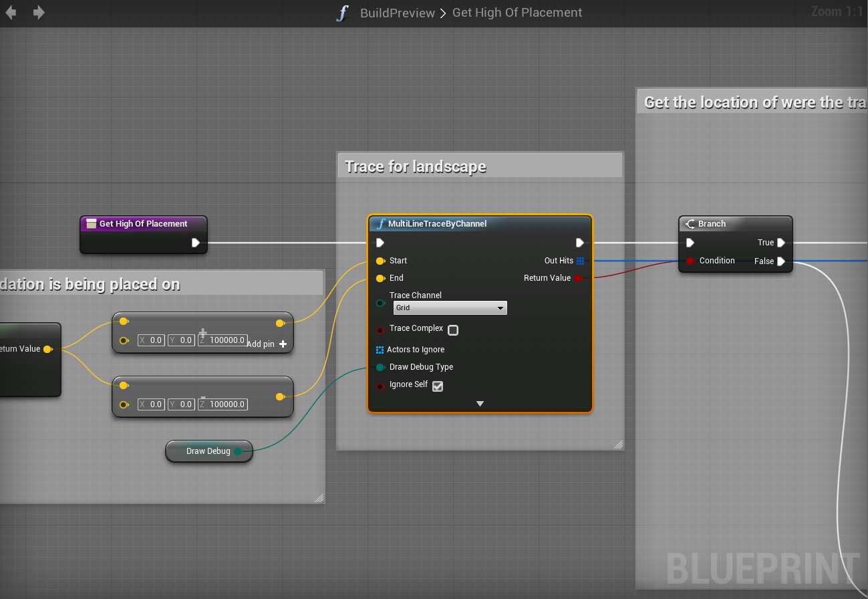868x599 pixels.
Task: Click the function icon beside the BuildPreview breadcrumb
Action: point(343,13)
